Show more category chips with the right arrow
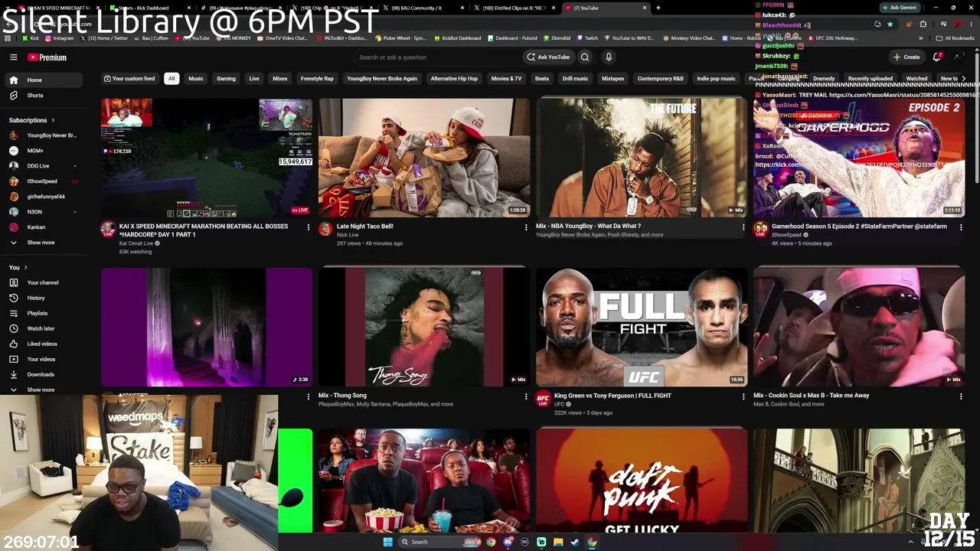 click(963, 78)
